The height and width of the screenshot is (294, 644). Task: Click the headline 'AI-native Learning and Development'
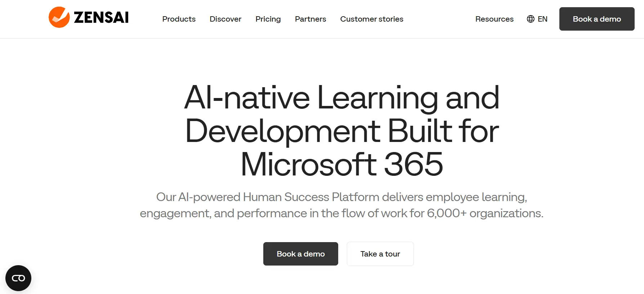click(x=342, y=130)
